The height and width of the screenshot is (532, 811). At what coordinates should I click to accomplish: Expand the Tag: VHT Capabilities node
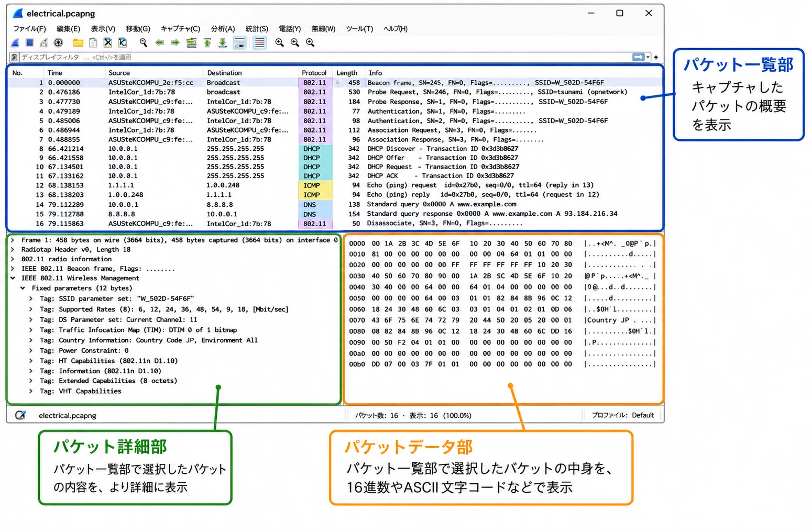31,391
